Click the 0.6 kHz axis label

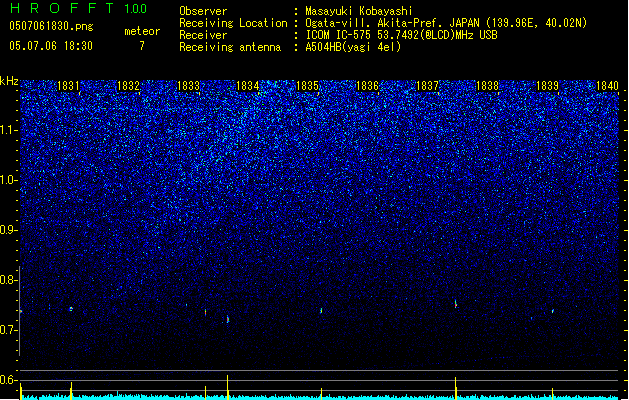point(9,380)
